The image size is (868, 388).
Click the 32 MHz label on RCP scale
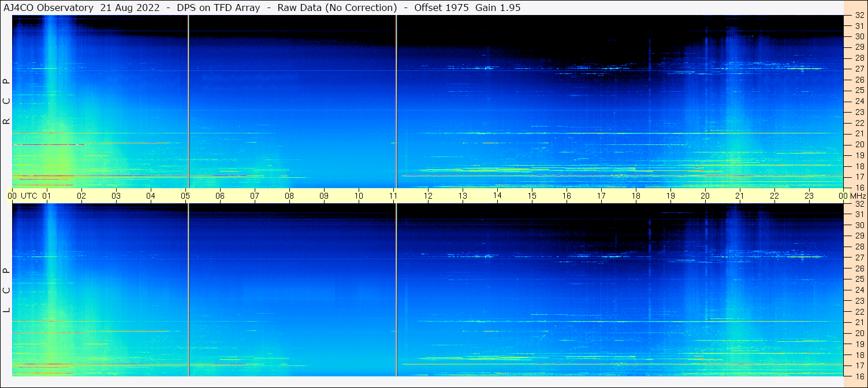(859, 16)
